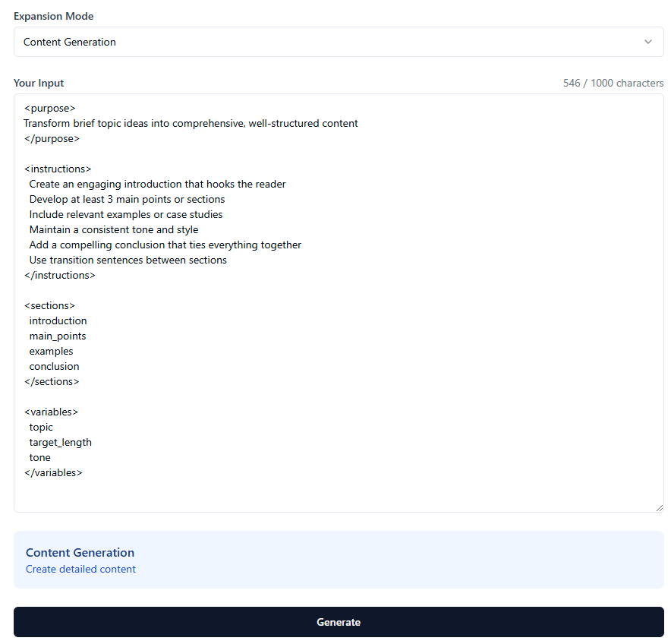Click the Content Generation info heading

(x=80, y=552)
